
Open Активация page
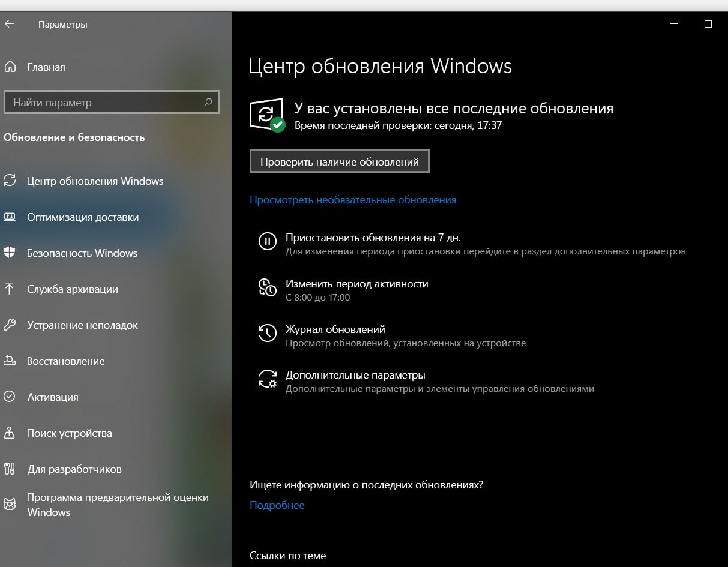(53, 397)
